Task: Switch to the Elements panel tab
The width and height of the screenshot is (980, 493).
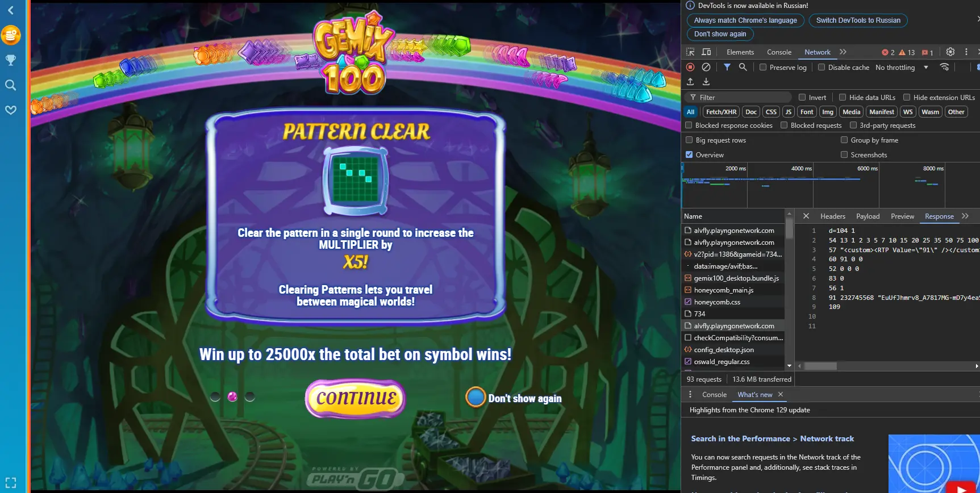Action: pyautogui.click(x=740, y=52)
